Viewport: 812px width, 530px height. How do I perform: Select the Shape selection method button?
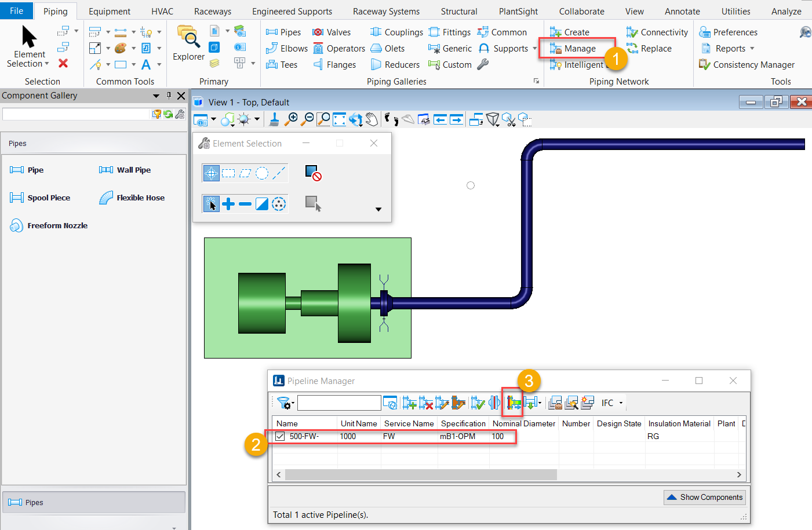245,173
